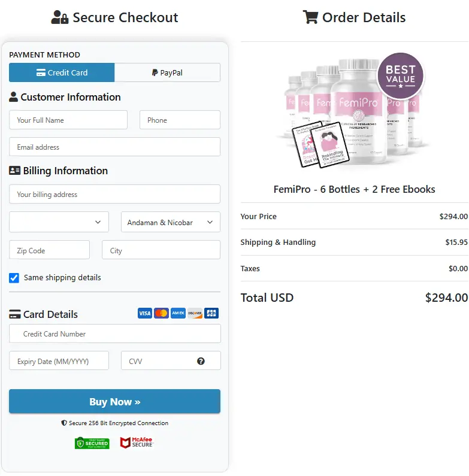Screen dimensions: 469x476
Task: Switch to the PayPal payment tab
Action: pyautogui.click(x=167, y=72)
